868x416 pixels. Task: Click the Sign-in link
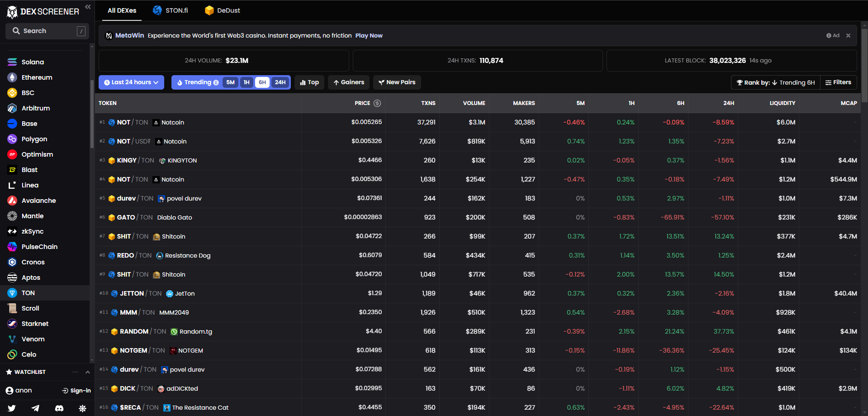76,391
